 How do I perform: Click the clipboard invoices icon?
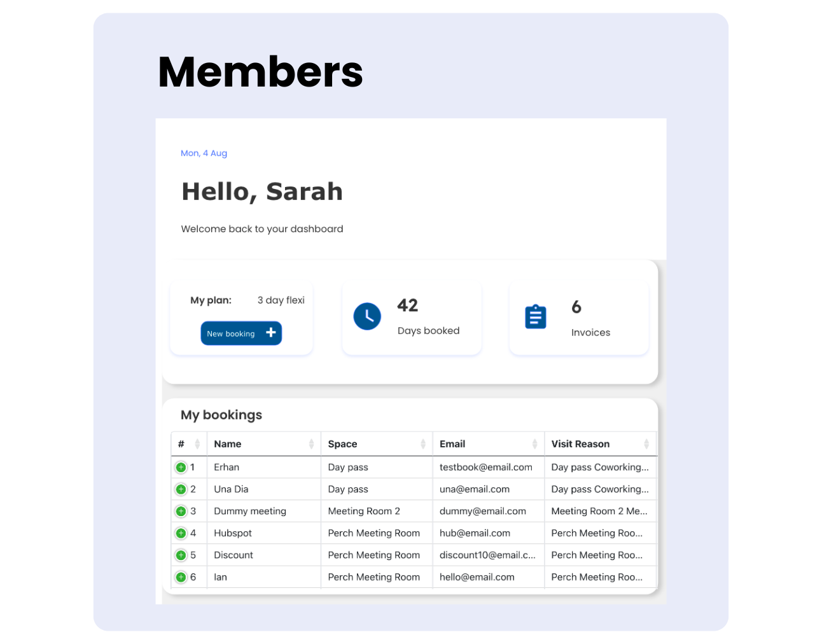[x=535, y=316]
